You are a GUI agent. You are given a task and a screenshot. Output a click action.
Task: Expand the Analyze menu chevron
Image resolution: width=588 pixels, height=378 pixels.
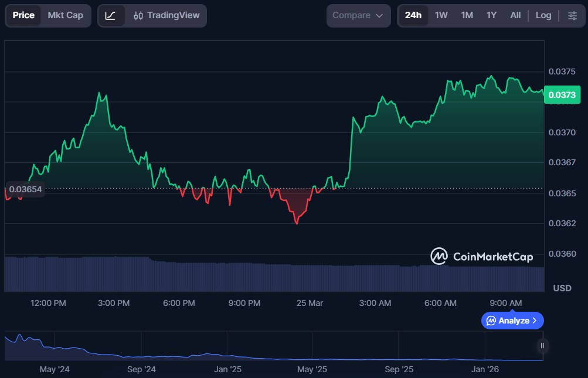coord(535,321)
